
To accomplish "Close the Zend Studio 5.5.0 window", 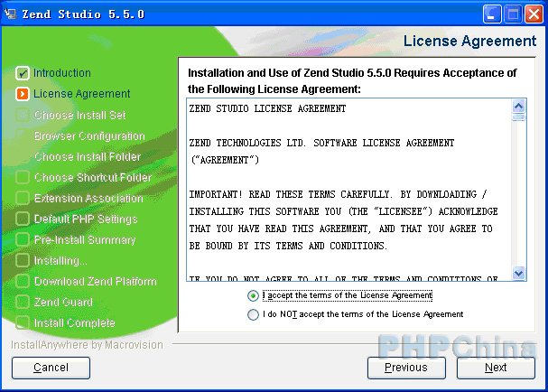I will point(534,14).
